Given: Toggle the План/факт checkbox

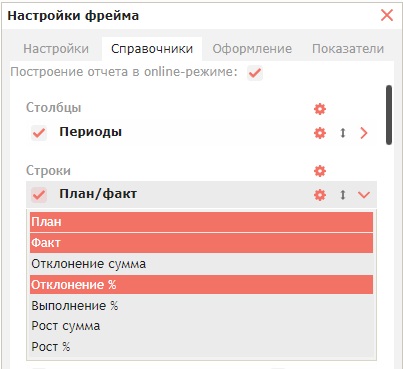Looking at the screenshot, I should [39, 195].
